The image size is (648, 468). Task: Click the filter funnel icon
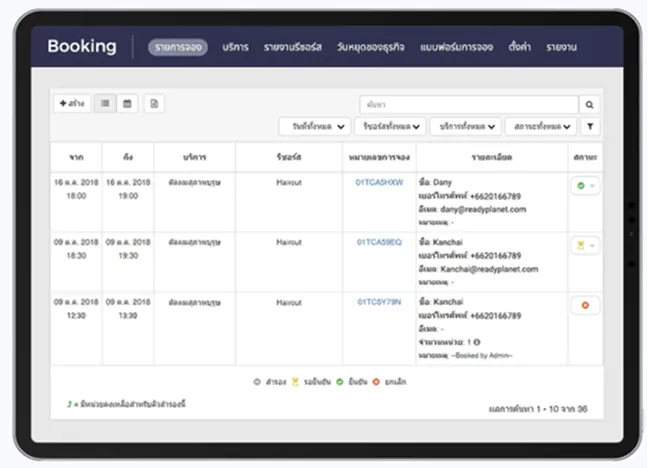[x=590, y=127]
